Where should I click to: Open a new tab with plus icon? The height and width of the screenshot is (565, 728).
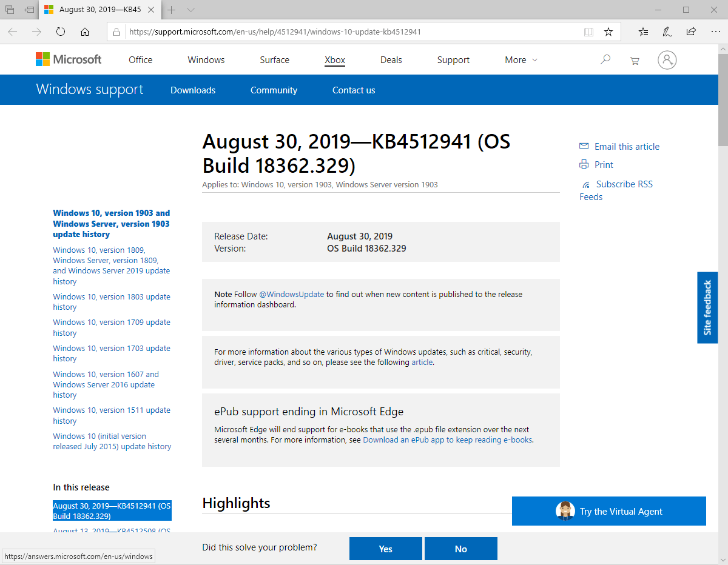click(172, 10)
